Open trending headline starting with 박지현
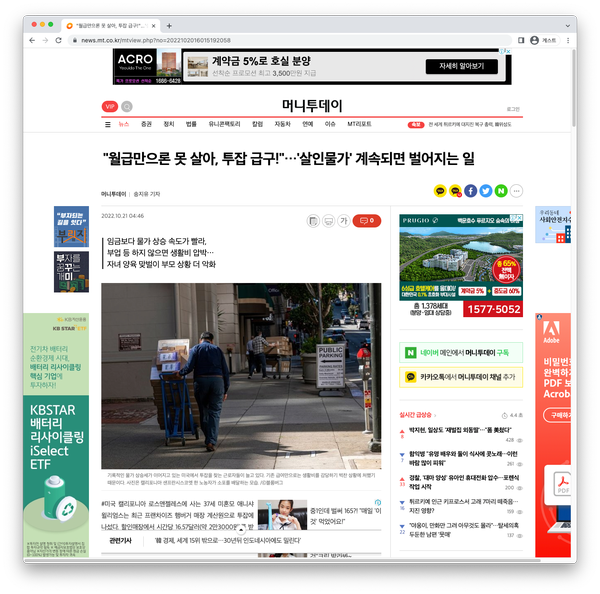The height and width of the screenshot is (594, 600). (x=460, y=430)
